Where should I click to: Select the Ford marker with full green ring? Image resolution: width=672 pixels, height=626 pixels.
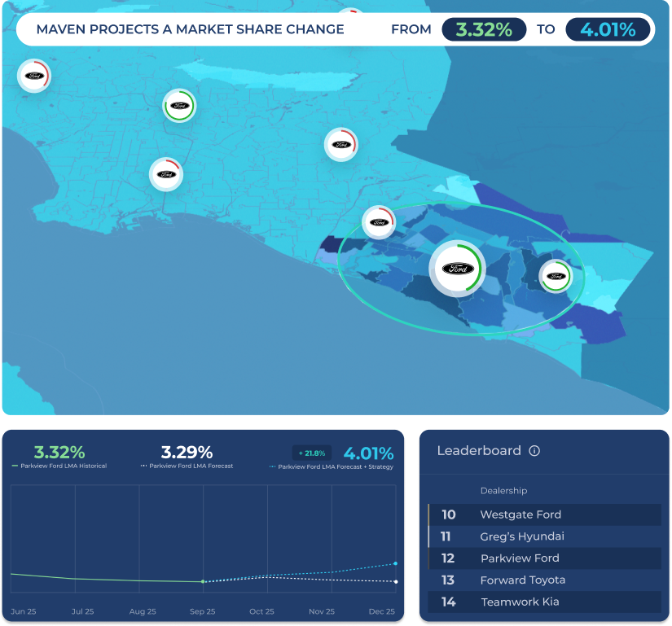tap(179, 106)
